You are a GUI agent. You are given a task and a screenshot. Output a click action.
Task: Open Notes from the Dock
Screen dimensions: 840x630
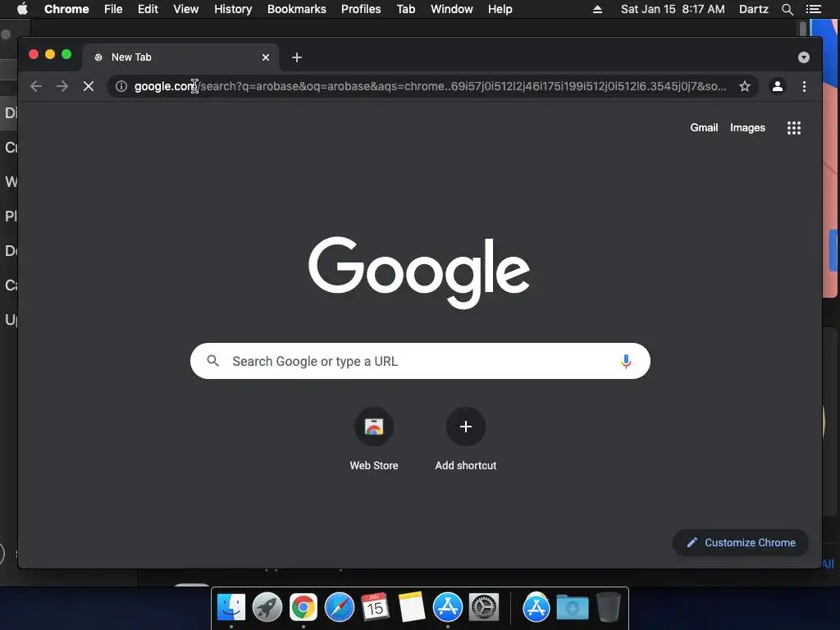coord(412,607)
